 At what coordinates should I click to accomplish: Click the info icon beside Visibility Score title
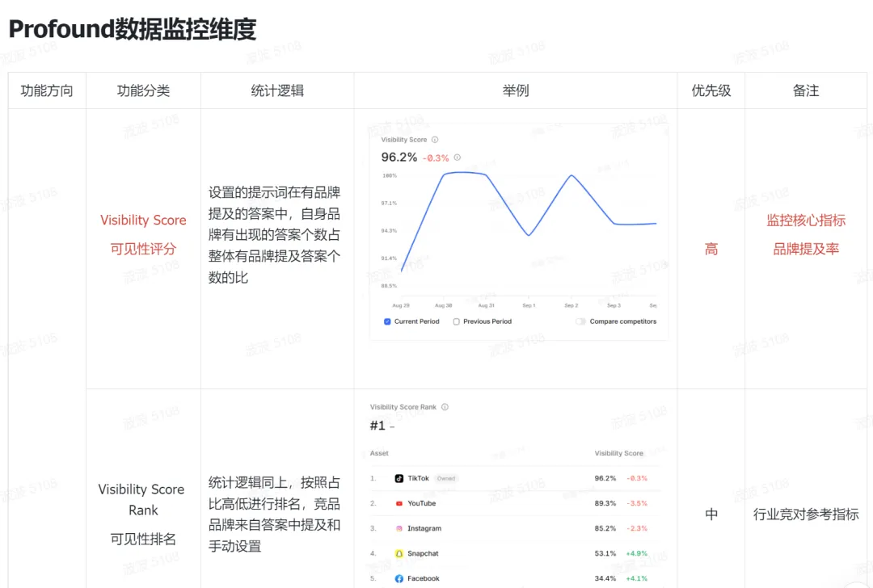click(435, 140)
